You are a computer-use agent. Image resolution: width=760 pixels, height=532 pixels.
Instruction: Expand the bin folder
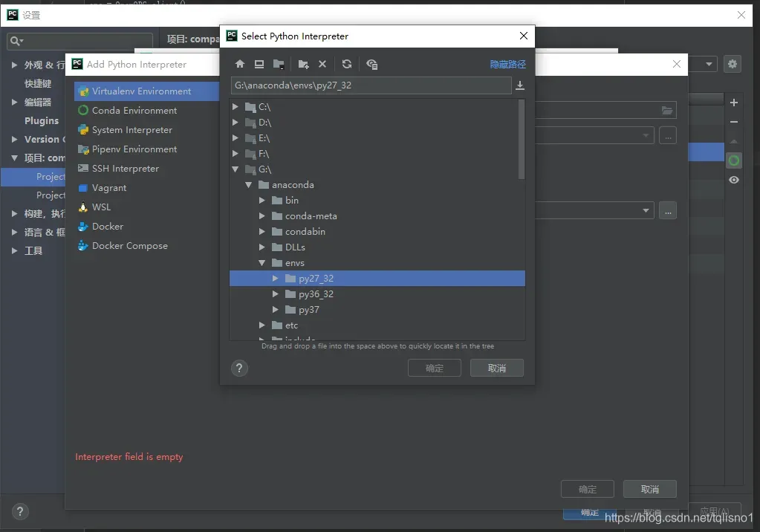[x=262, y=201]
